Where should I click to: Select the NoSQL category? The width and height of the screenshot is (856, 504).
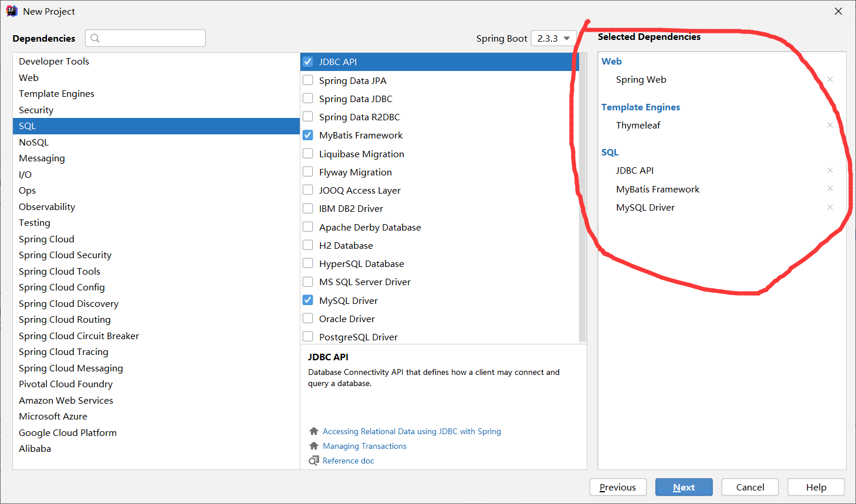[x=156, y=142]
